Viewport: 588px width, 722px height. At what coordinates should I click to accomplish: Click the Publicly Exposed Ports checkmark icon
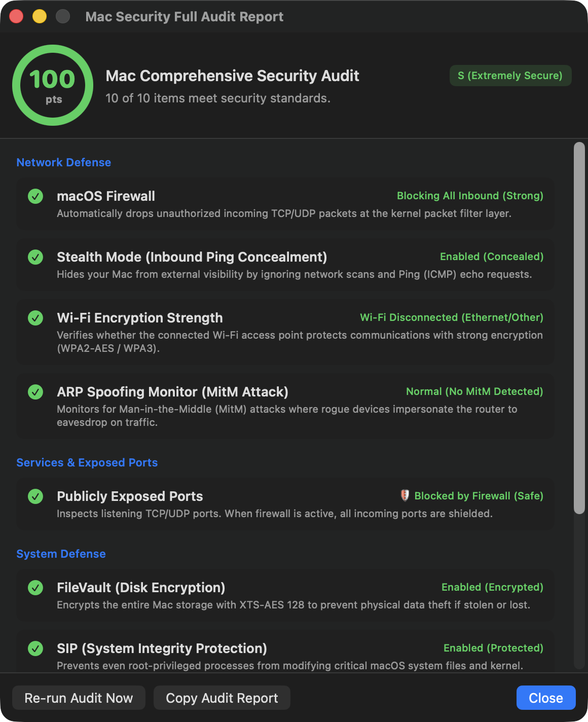click(x=35, y=496)
